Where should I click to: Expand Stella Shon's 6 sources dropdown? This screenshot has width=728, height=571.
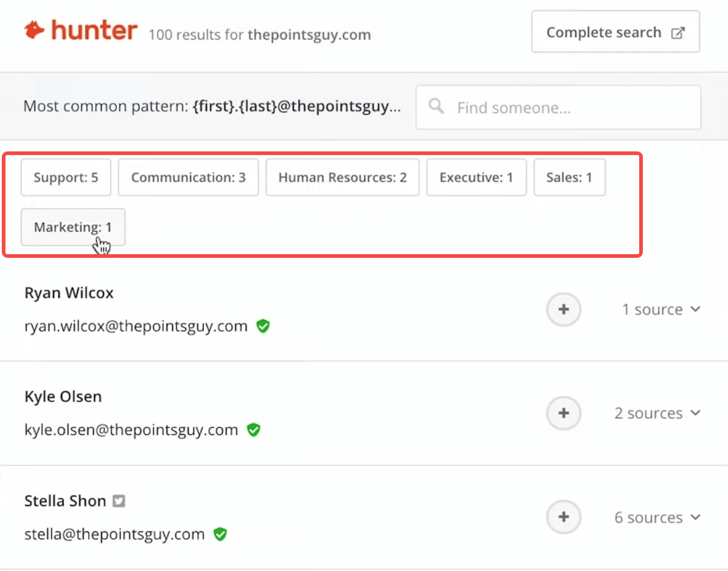[657, 517]
